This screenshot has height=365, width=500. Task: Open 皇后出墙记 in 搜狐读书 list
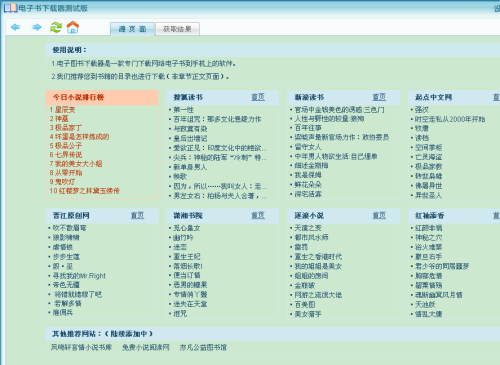[x=190, y=138]
